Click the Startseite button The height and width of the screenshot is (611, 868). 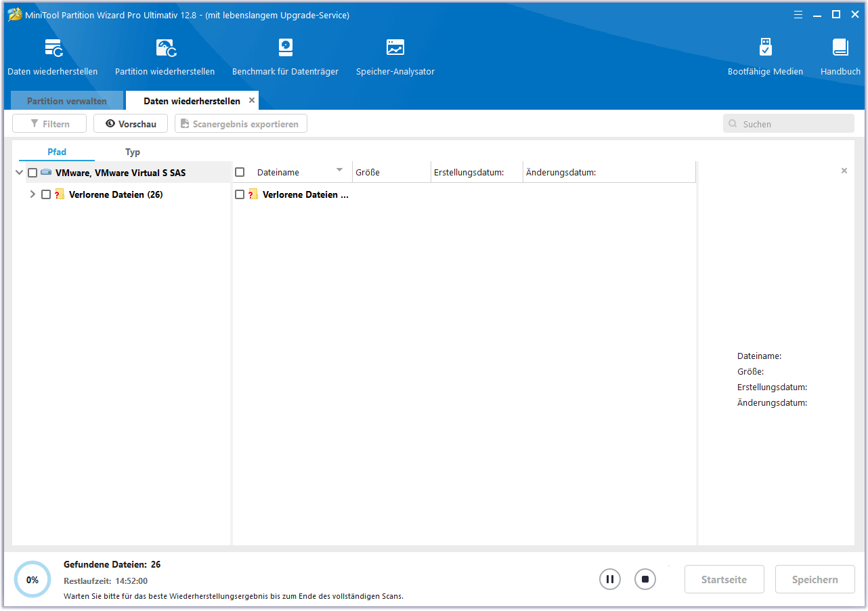(x=724, y=579)
